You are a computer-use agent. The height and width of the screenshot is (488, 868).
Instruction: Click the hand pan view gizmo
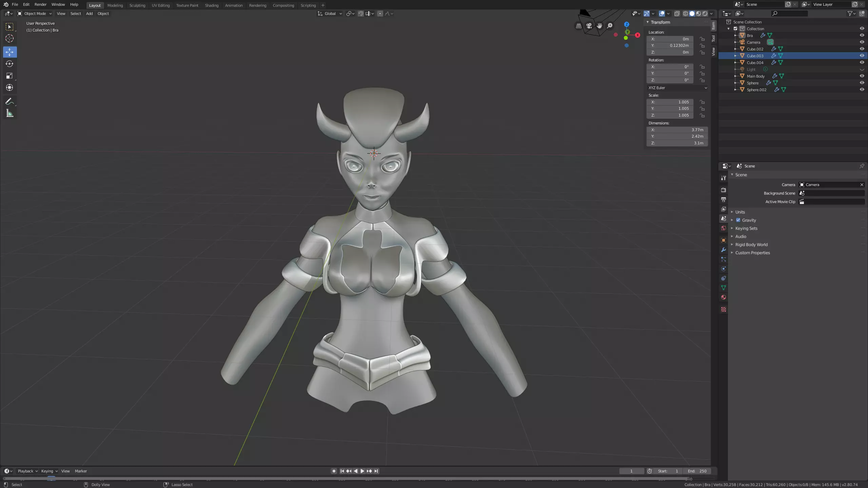pyautogui.click(x=599, y=26)
